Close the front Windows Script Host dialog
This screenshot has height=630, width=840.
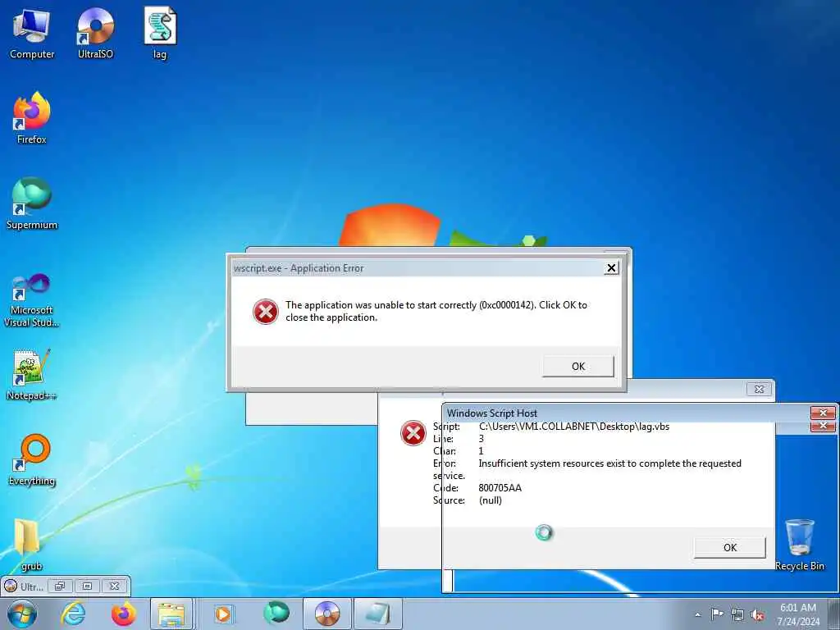pyautogui.click(x=823, y=413)
